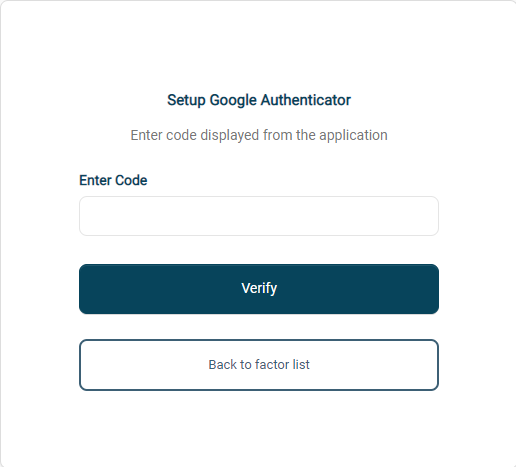Click the Verify text label
The width and height of the screenshot is (516, 467).
tap(259, 289)
